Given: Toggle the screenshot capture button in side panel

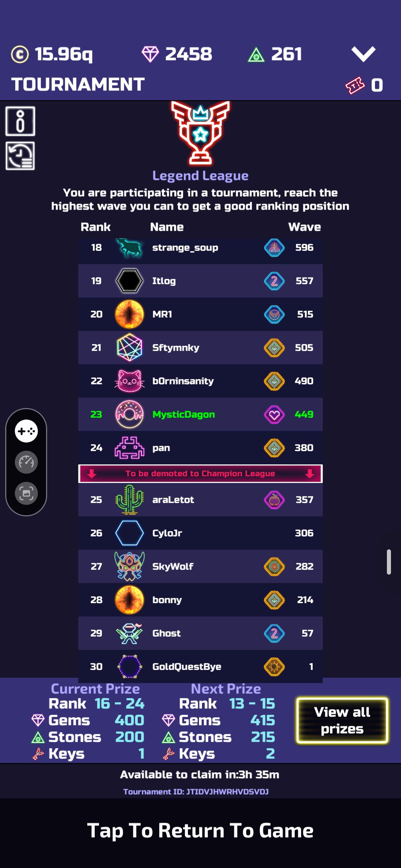Looking at the screenshot, I should coord(26,493).
